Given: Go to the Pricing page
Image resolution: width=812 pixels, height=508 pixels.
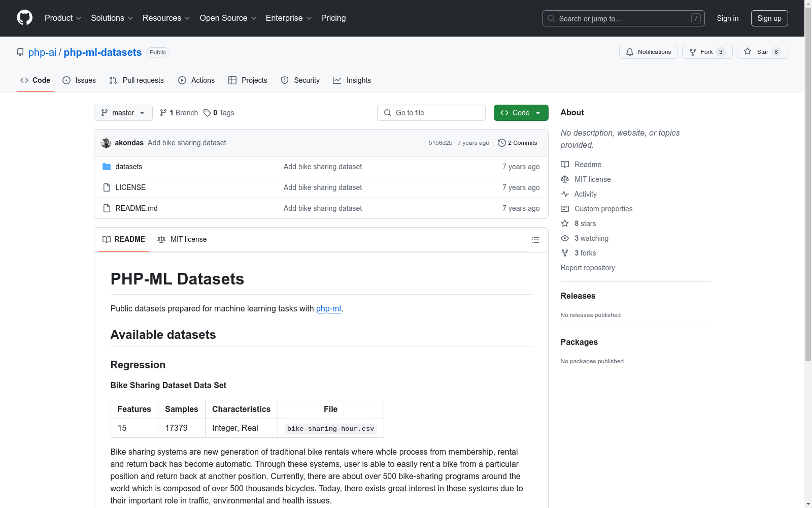Looking at the screenshot, I should (333, 18).
